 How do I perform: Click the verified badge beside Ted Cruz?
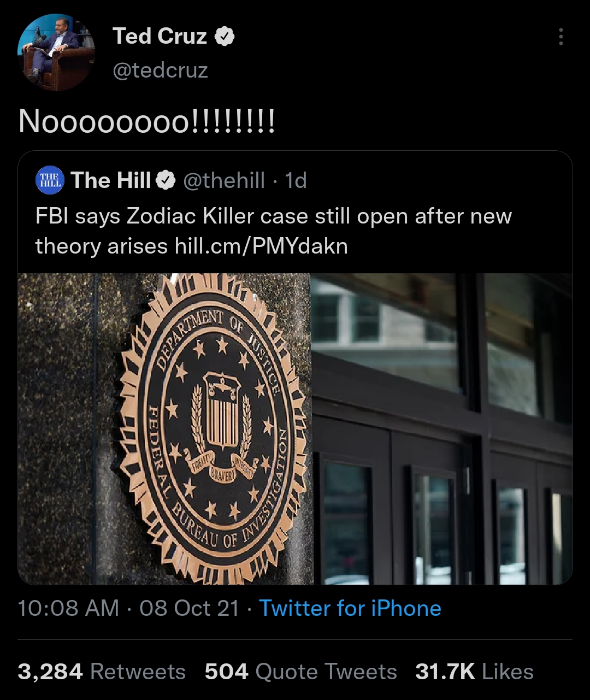point(224,37)
